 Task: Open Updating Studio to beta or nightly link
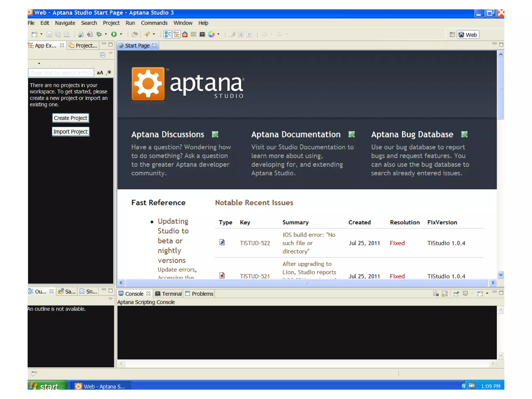pos(173,241)
